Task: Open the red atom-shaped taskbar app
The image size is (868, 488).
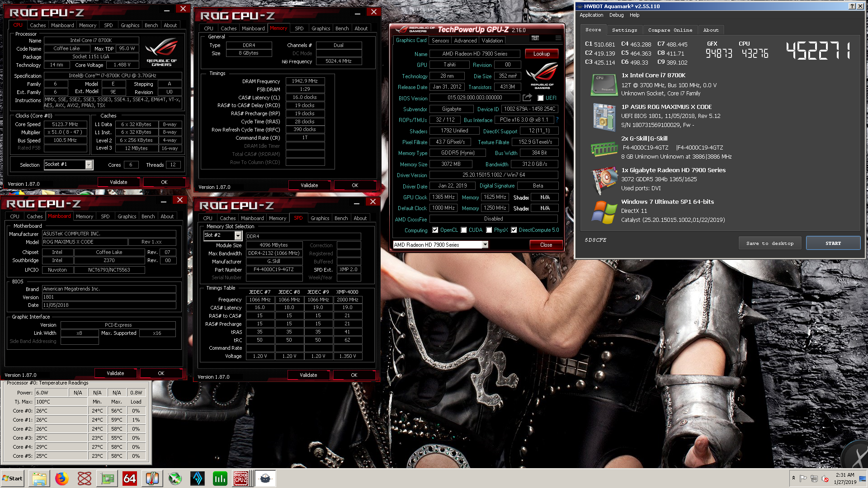Action: pos(85,478)
